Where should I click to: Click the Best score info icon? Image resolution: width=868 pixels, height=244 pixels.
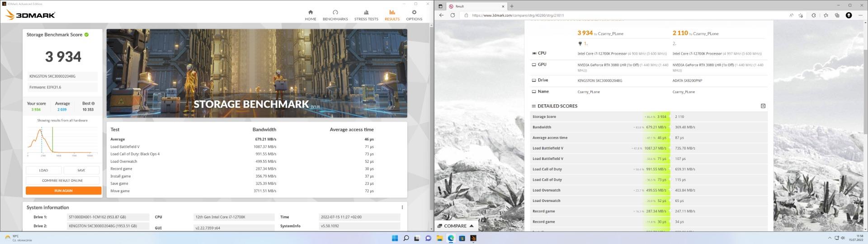click(x=93, y=103)
